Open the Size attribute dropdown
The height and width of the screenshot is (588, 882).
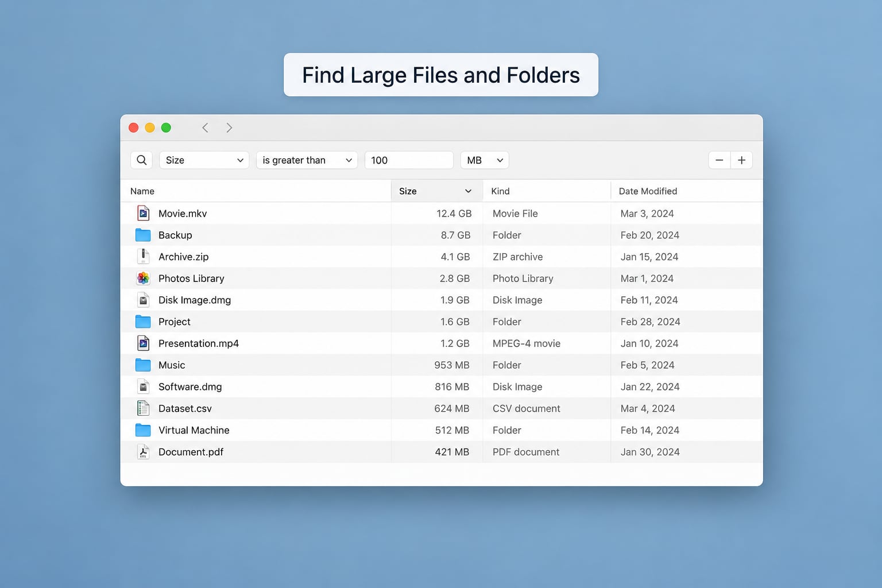tap(204, 160)
